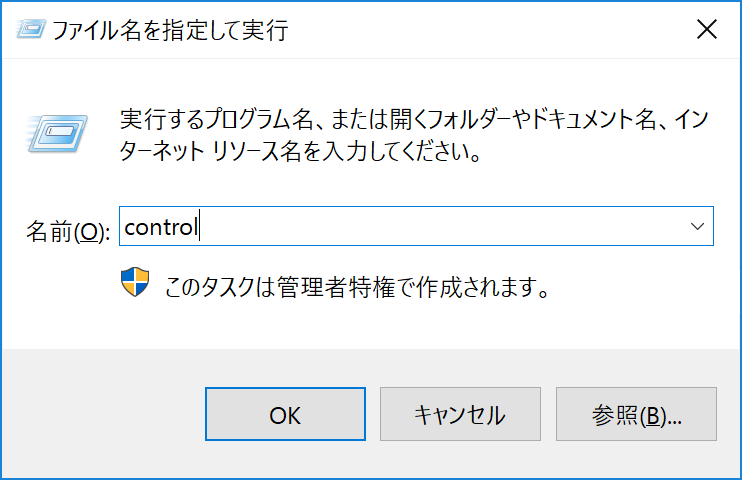Click the blank area of the 名前 text box
742x480 pixels.
click(440, 226)
